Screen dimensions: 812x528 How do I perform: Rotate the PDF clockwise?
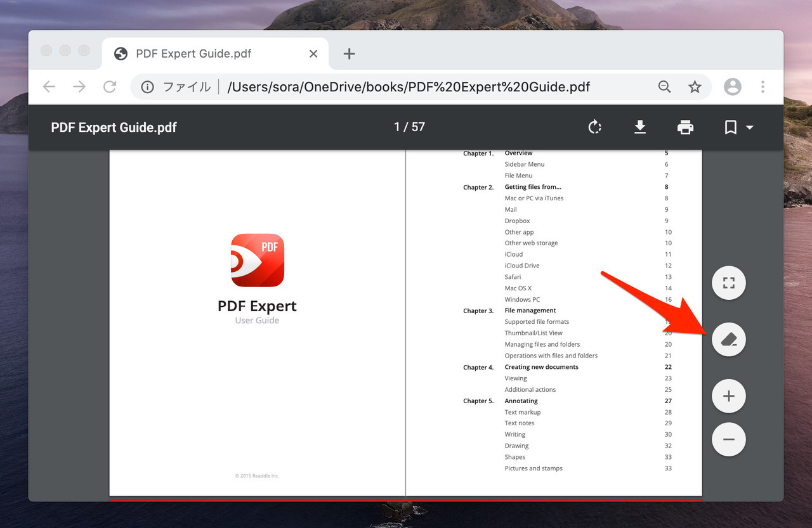click(594, 127)
